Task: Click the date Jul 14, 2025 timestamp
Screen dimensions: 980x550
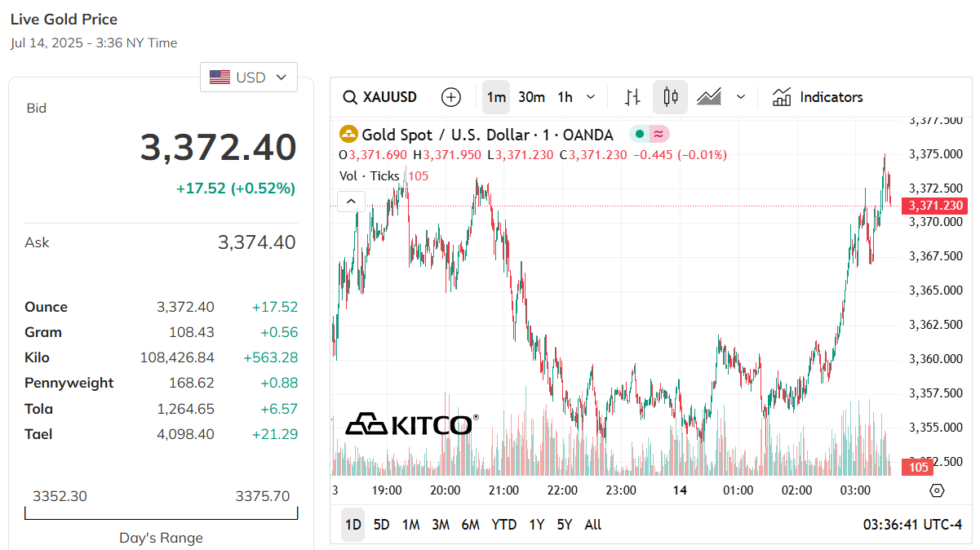Action: (x=94, y=43)
